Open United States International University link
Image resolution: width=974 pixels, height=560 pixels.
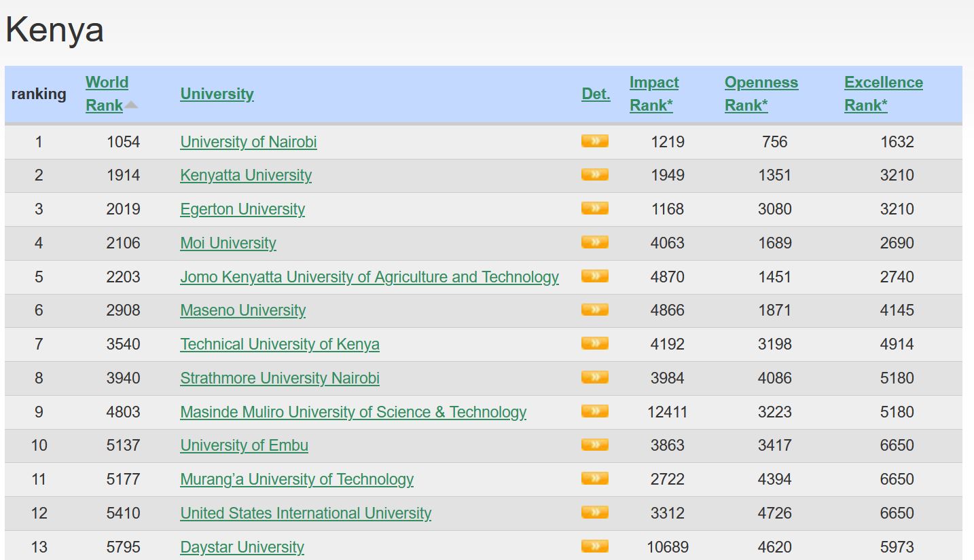[x=306, y=513]
